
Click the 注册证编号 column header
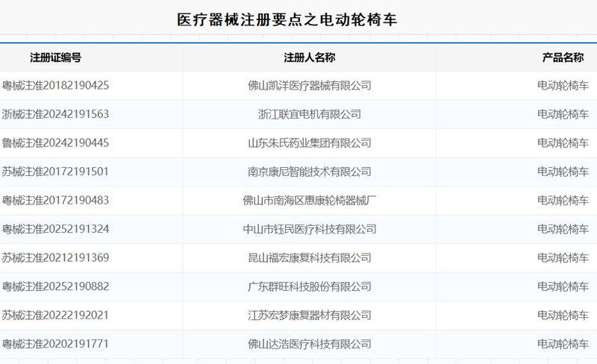tap(55, 57)
